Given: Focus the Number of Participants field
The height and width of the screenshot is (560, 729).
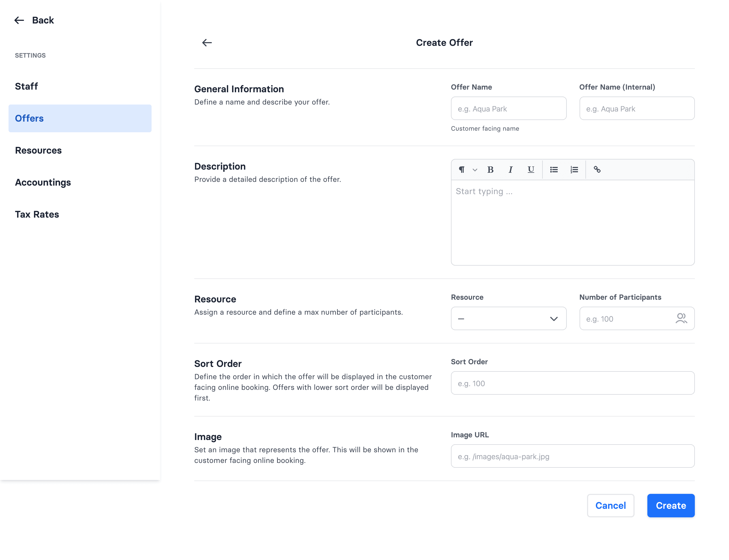Looking at the screenshot, I should (637, 318).
